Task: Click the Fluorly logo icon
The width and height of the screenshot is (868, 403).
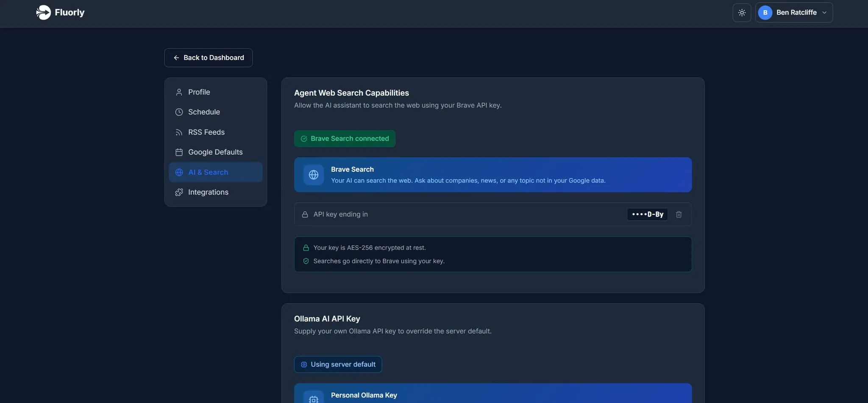Action: [43, 12]
